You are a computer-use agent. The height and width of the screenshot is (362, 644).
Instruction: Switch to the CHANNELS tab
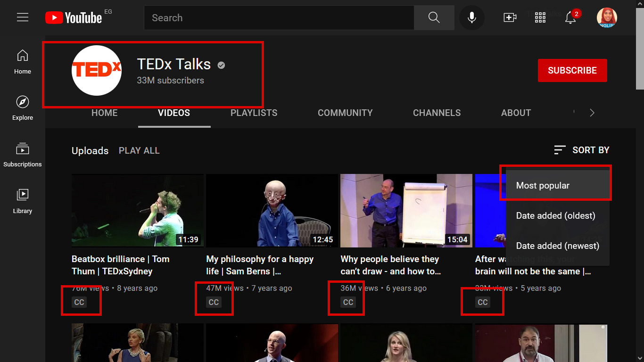(437, 113)
